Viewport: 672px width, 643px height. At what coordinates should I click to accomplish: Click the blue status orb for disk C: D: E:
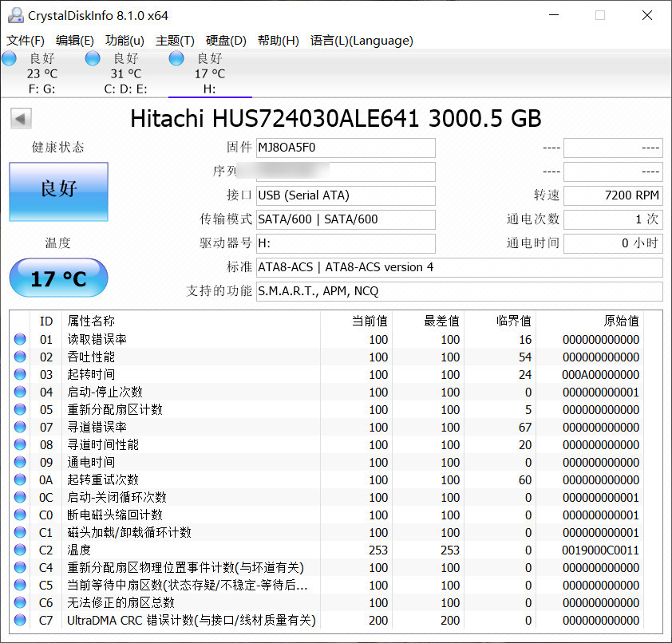pyautogui.click(x=93, y=59)
